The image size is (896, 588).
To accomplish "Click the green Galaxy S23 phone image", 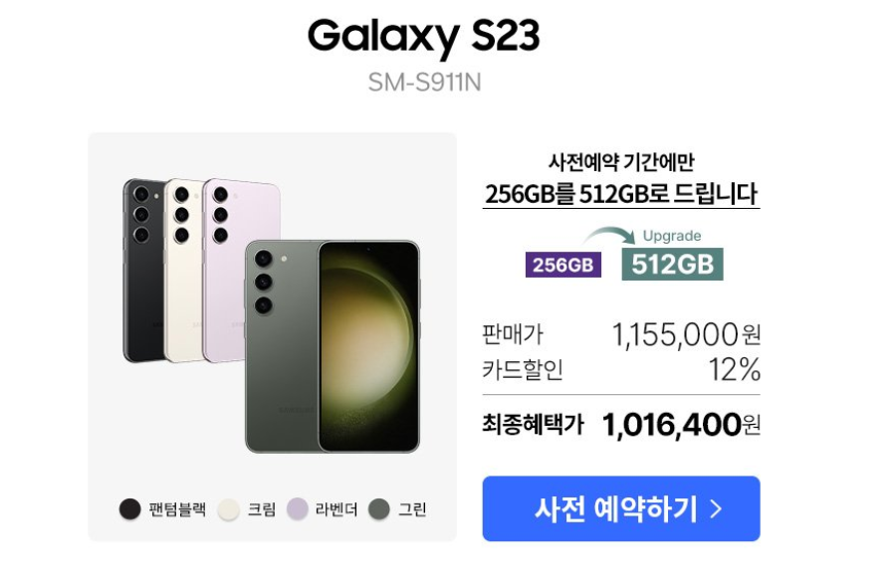I will click(333, 346).
